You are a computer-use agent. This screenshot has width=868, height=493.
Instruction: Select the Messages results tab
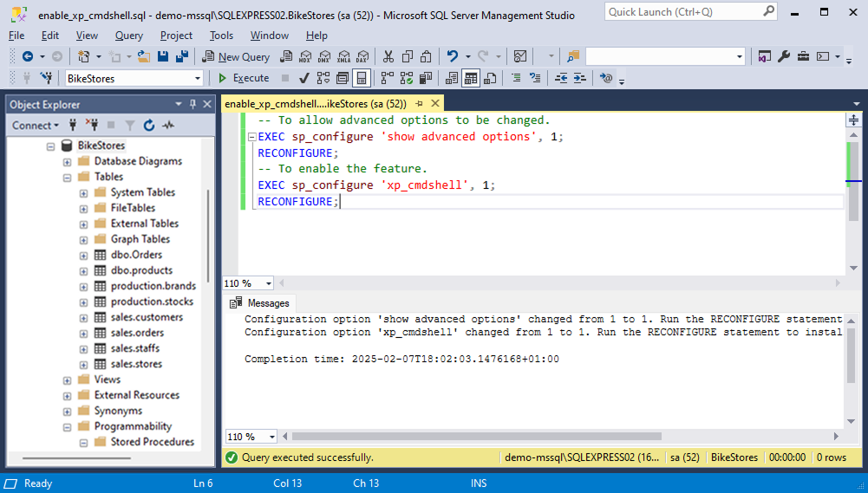pos(260,303)
